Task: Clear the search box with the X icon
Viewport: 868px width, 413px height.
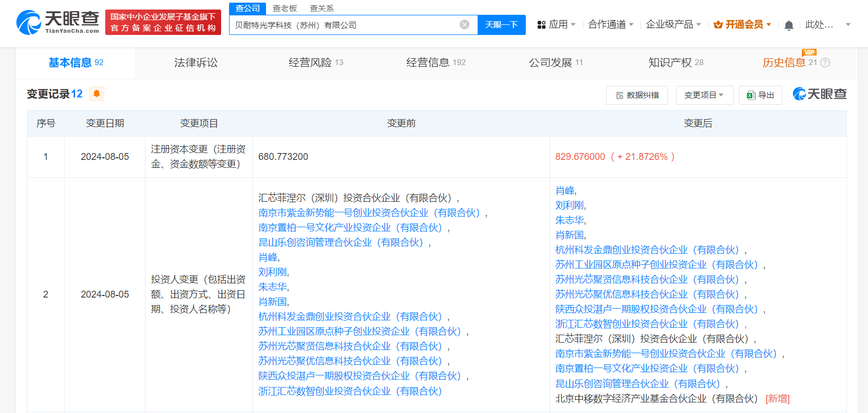Action: click(464, 25)
